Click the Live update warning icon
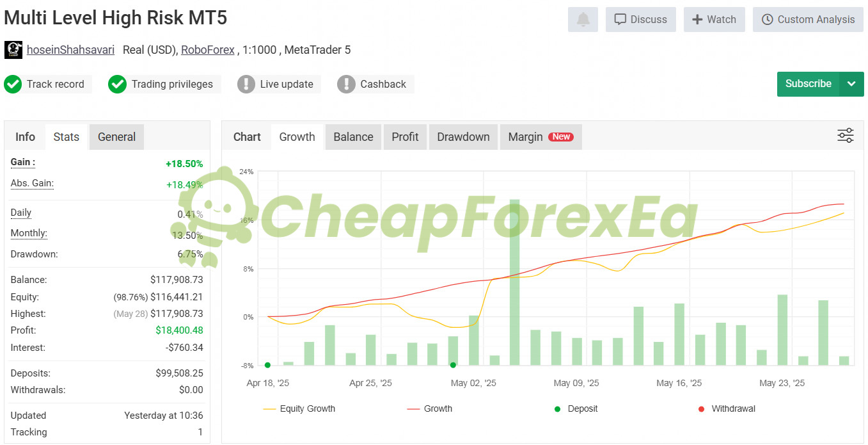The height and width of the screenshot is (445, 868). tap(246, 84)
